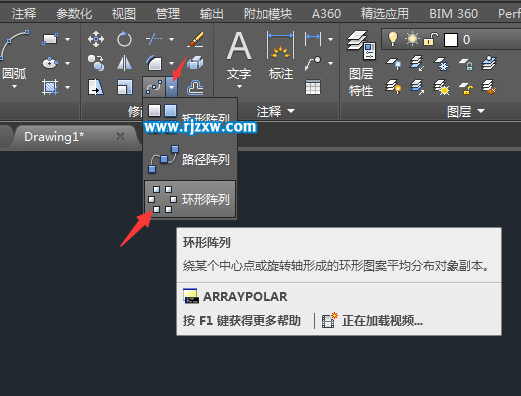Select the Rotate tool icon
Viewport: 521px width, 396px height.
(x=124, y=39)
